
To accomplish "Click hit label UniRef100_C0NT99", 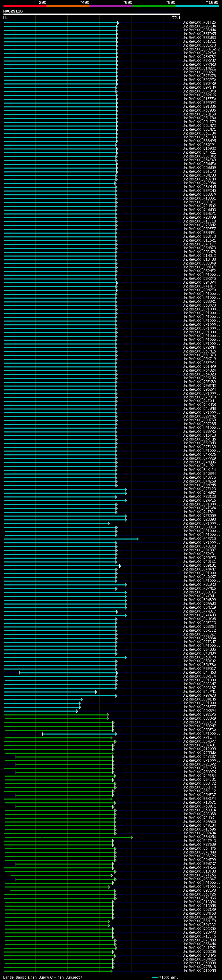I will (x=199, y=860).
